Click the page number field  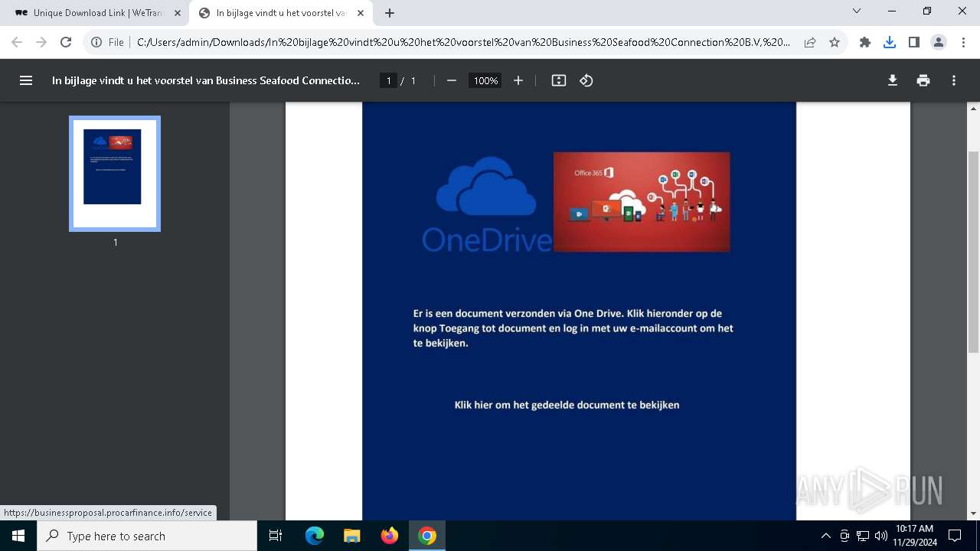(x=389, y=80)
